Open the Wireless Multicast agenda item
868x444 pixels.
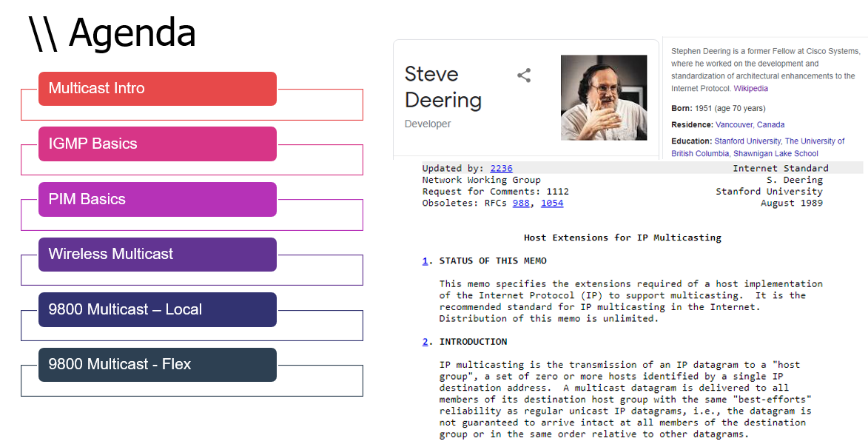(x=157, y=254)
